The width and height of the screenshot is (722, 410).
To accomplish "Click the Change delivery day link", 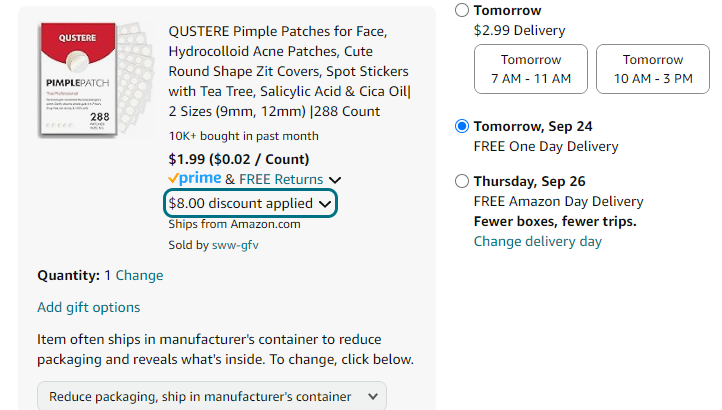I will pyautogui.click(x=538, y=241).
